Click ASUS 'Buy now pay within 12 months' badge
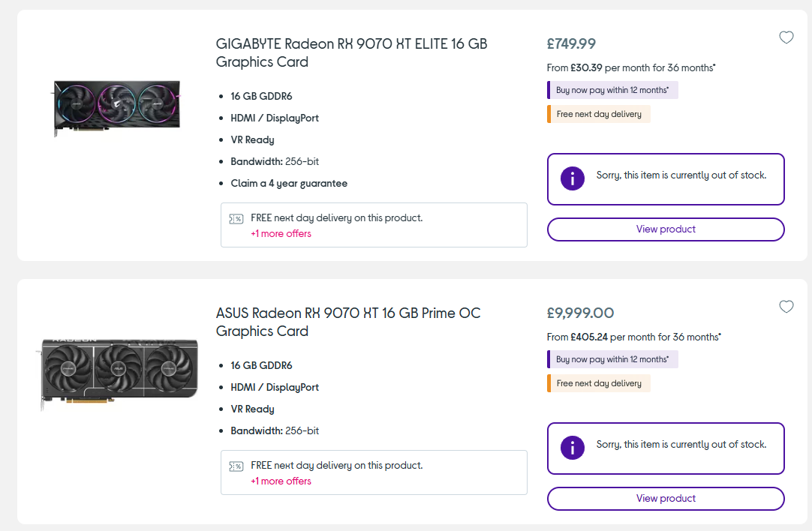 612,359
